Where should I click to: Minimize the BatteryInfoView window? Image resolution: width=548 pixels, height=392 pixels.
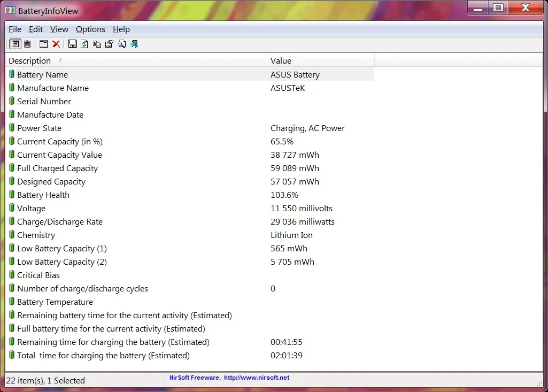click(478, 7)
